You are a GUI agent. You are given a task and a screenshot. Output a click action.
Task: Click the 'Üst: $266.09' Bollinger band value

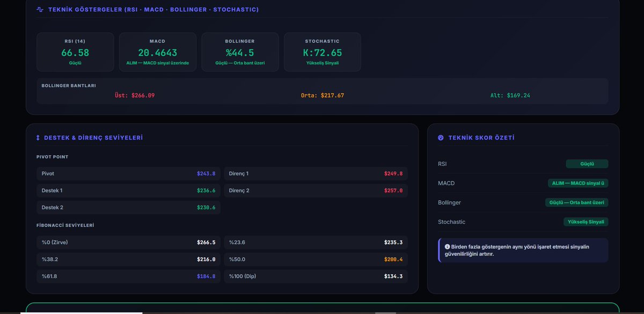pyautogui.click(x=135, y=95)
